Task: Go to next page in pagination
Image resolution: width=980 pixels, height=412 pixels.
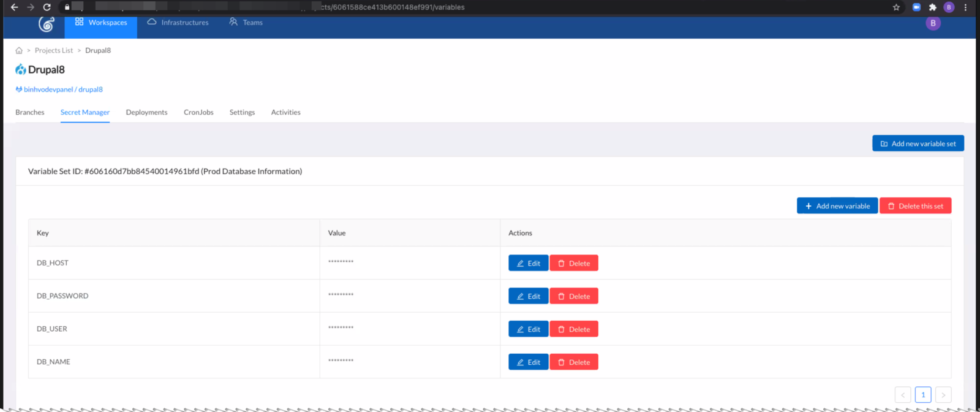Action: [x=943, y=395]
